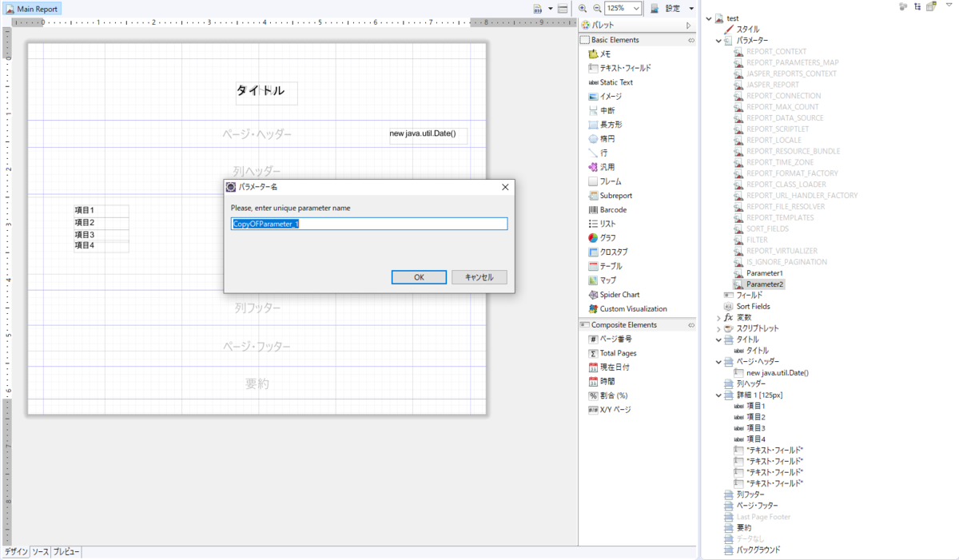Select the 行 line palette element
The width and height of the screenshot is (959, 560).
597,153
